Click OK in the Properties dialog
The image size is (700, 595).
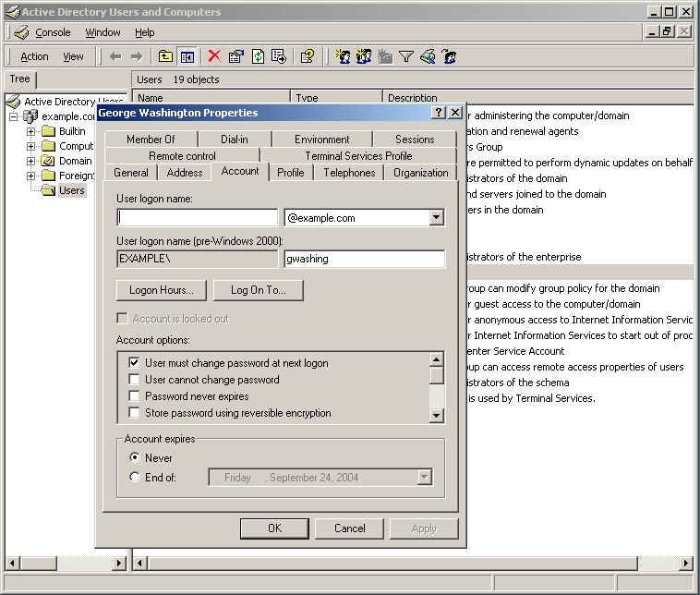point(274,528)
